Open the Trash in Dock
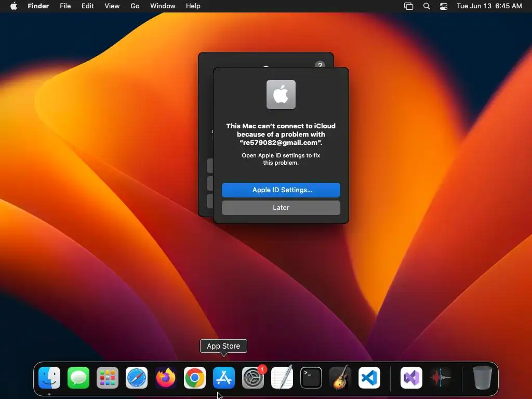Viewport: 532px width, 399px height. [x=483, y=378]
